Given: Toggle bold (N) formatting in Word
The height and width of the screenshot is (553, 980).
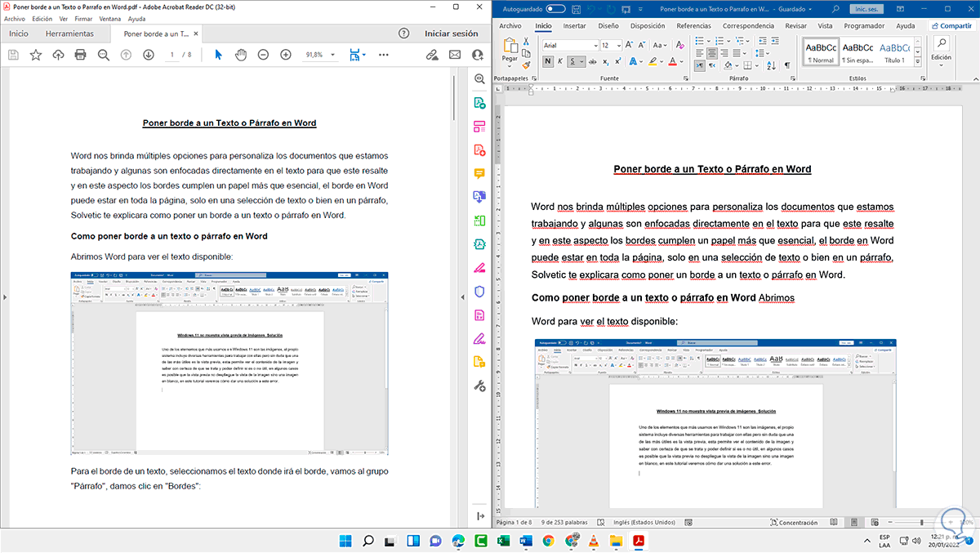Looking at the screenshot, I should click(x=548, y=61).
